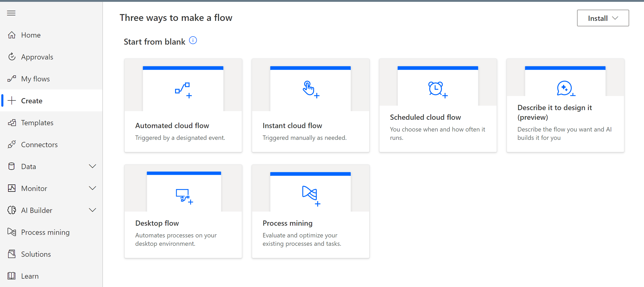The height and width of the screenshot is (287, 644).
Task: Open Approvals in the sidebar
Action: (52, 57)
